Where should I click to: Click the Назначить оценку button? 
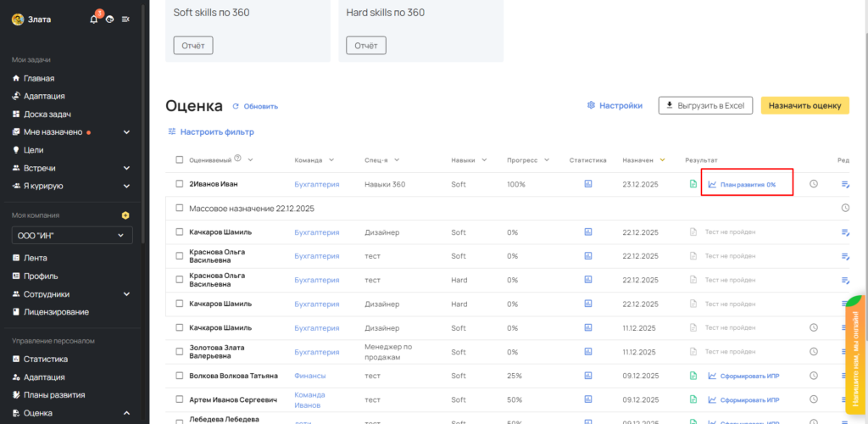(x=804, y=105)
